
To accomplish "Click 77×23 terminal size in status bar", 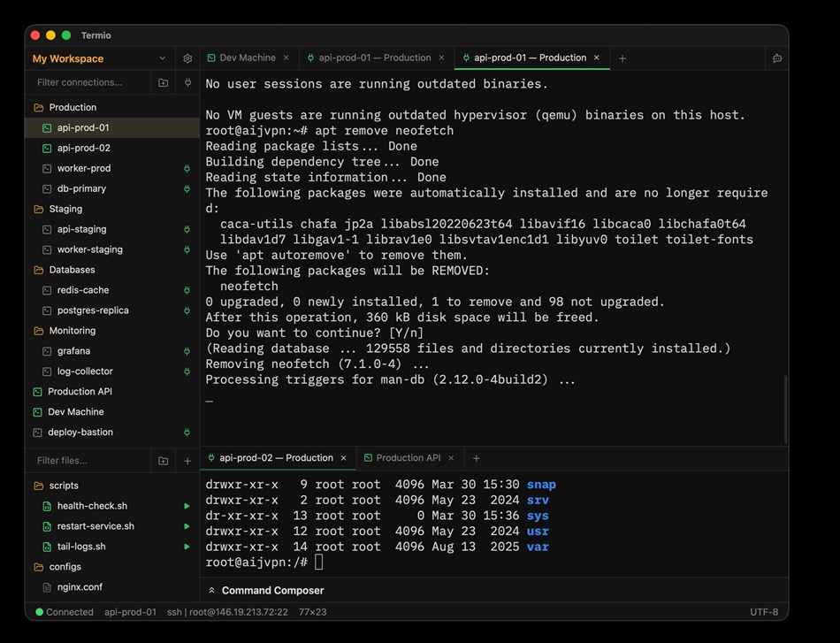I will pyautogui.click(x=312, y=612).
